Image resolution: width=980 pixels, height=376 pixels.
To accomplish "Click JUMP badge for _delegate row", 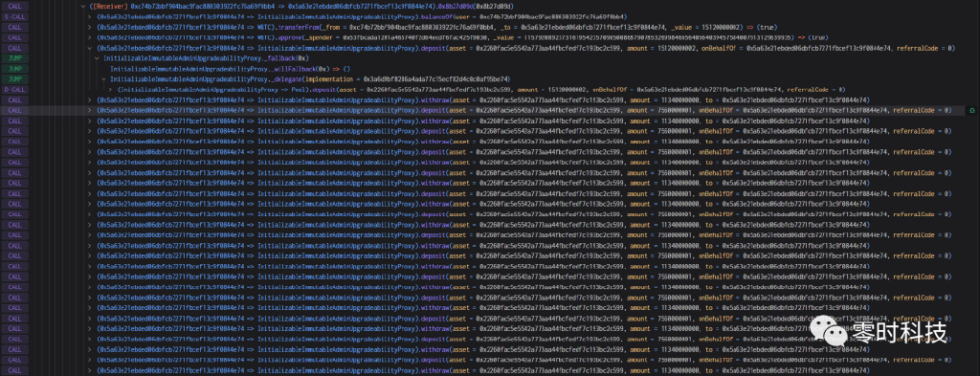I will coord(14,79).
